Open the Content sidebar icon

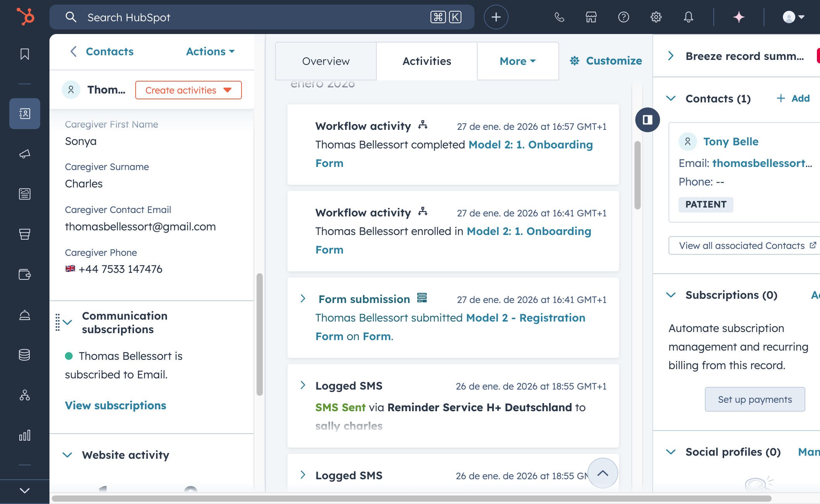tap(25, 194)
